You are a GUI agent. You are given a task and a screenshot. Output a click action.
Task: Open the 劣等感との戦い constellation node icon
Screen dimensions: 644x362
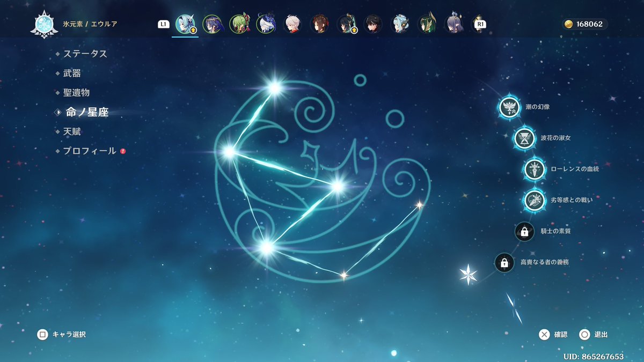pos(535,200)
